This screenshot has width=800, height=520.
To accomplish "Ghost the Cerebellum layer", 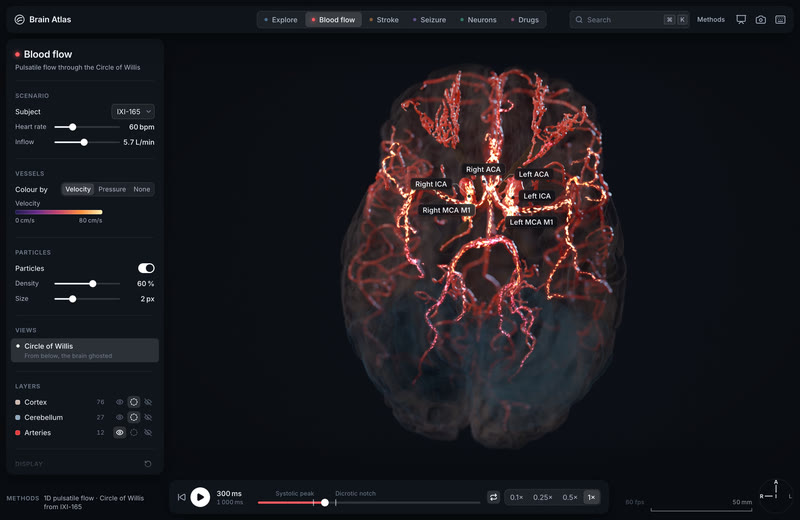I will [x=134, y=417].
